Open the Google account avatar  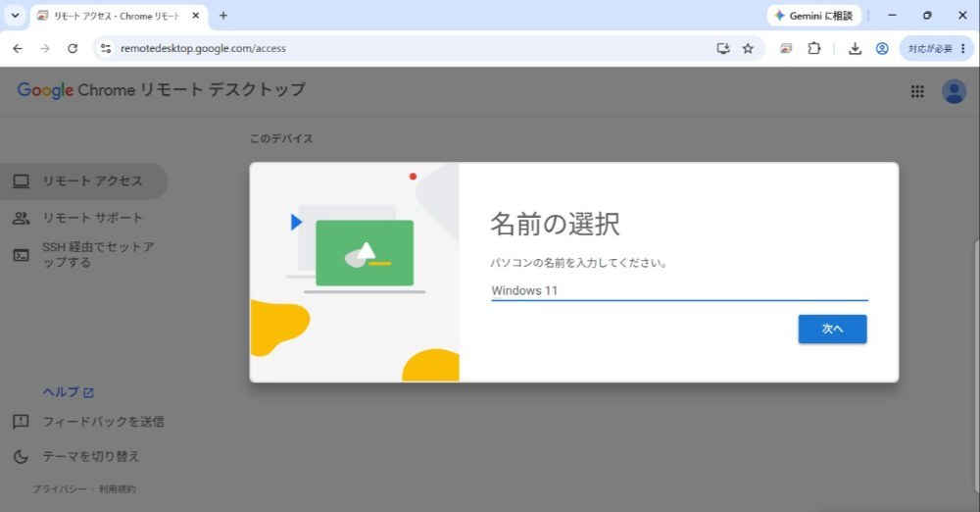pyautogui.click(x=954, y=91)
